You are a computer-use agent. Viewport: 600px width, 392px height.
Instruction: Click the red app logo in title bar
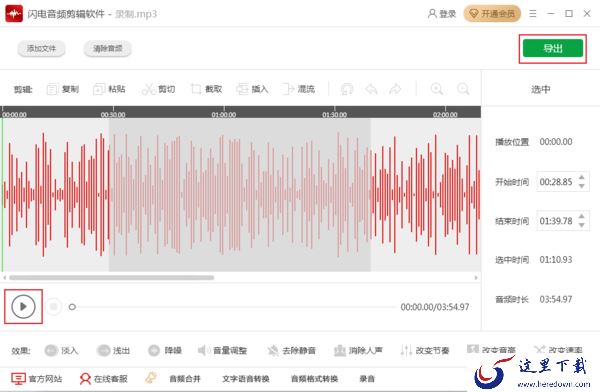14,14
